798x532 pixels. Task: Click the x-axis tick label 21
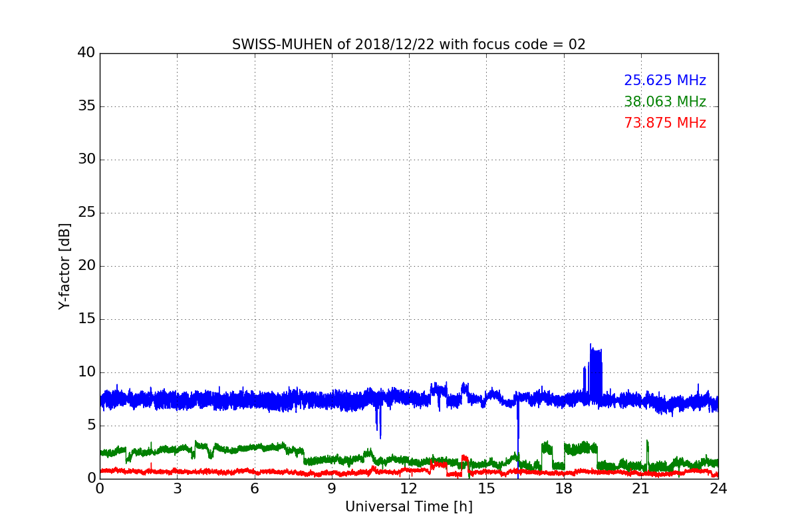pos(641,489)
